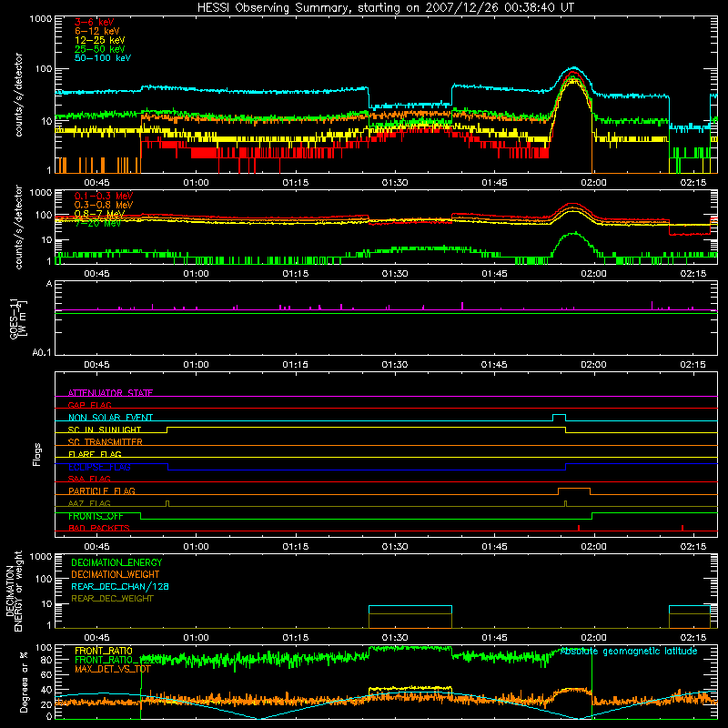Select the DECIMATION_ENERGY legend label

116,562
